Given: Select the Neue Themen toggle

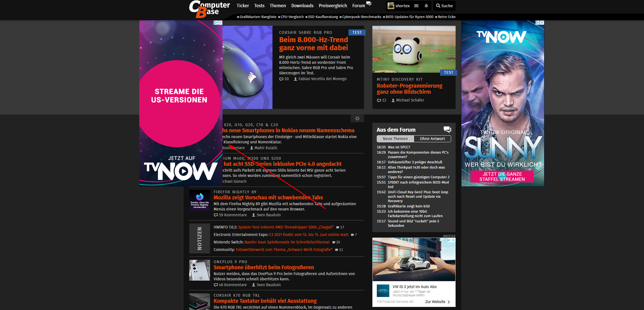Looking at the screenshot, I should click(395, 139).
